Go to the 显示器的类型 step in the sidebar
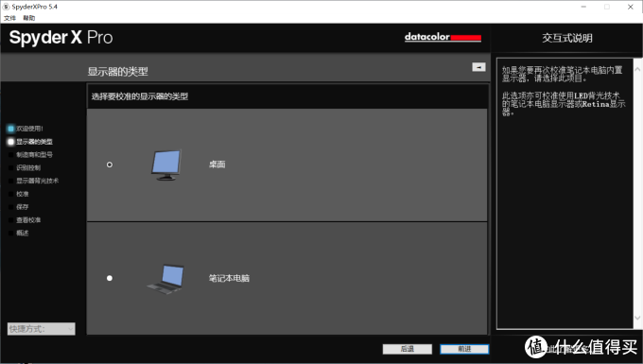 coord(34,142)
